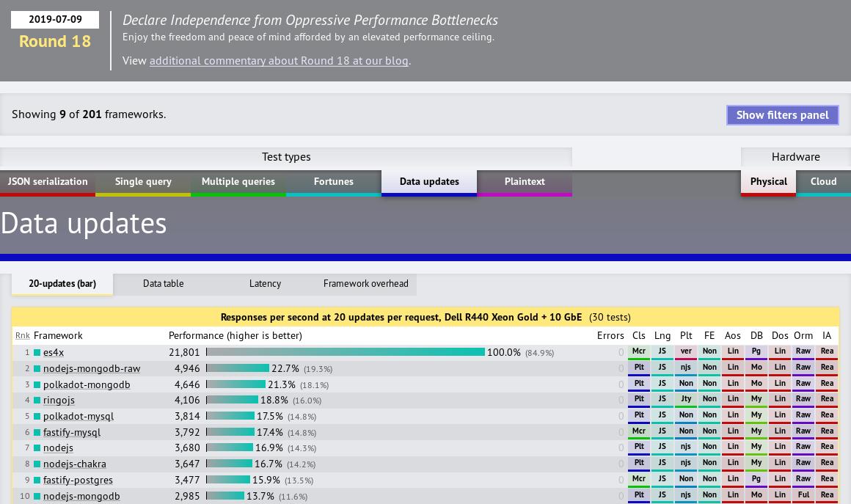This screenshot has height=504, width=851.
Task: Click the Rnk column header
Action: click(x=22, y=336)
